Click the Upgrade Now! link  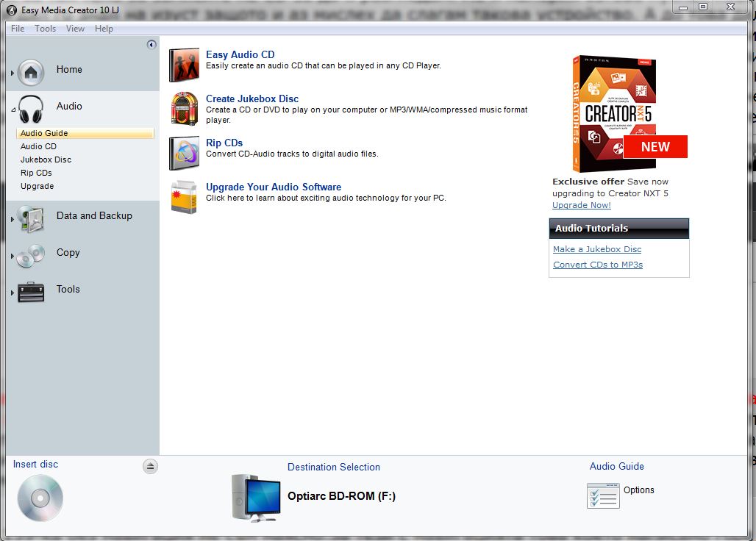tap(581, 206)
